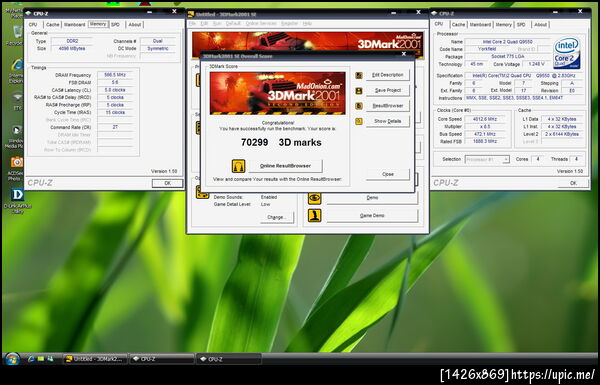Click the Edit Description icon in the score dialog
The width and height of the screenshot is (600, 385).
coord(359,75)
